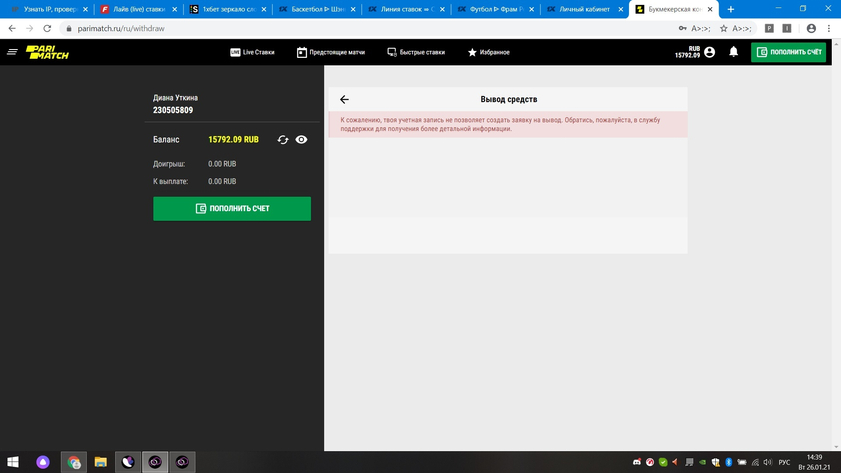The image size is (841, 473).
Task: Click Bluetooth tray icon
Action: (728, 462)
